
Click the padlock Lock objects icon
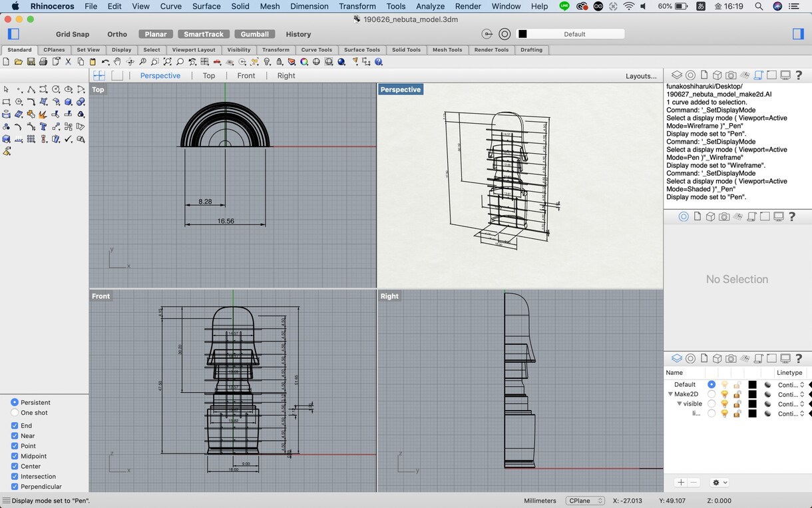pyautogui.click(x=280, y=62)
